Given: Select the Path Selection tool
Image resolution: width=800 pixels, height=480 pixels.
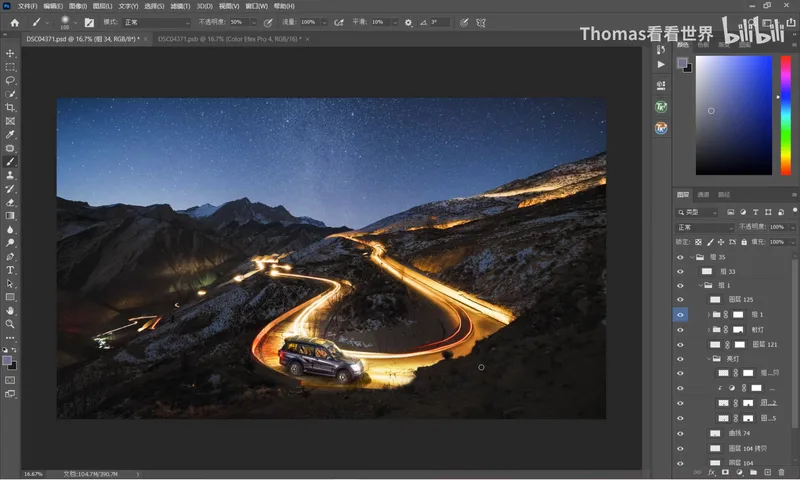Looking at the screenshot, I should (10, 284).
